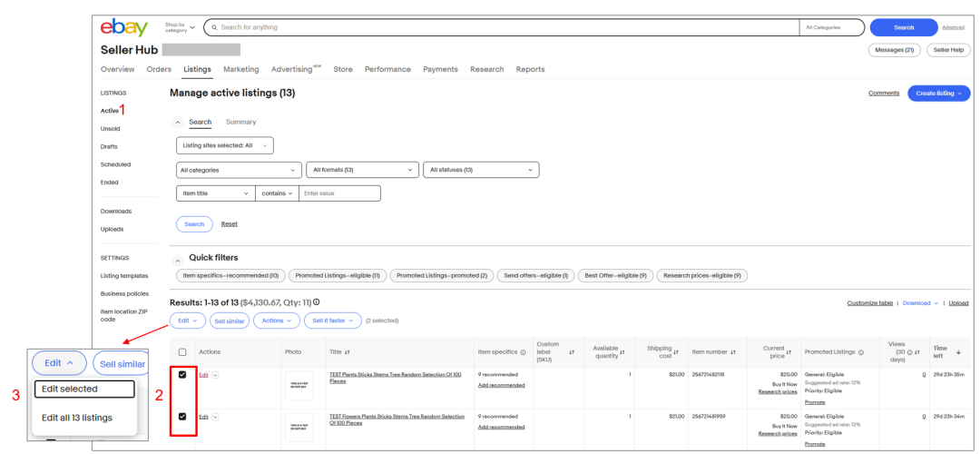The image size is (980, 454).
Task: Sort by Custom label (SKU) column
Action: (x=572, y=352)
